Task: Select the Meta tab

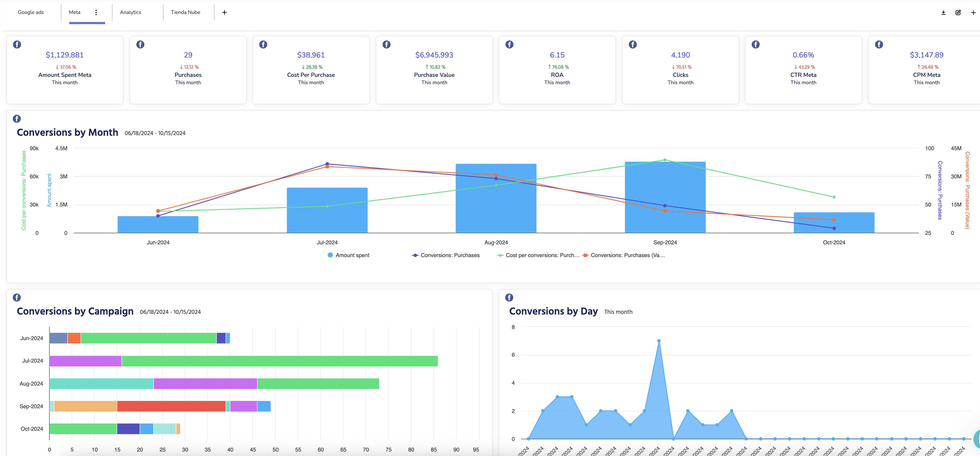Action: 75,12
